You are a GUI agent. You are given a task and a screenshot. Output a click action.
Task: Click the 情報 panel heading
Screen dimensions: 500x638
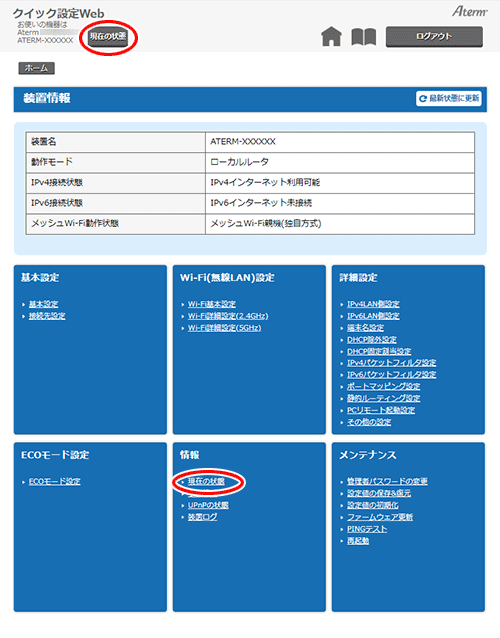(x=190, y=455)
